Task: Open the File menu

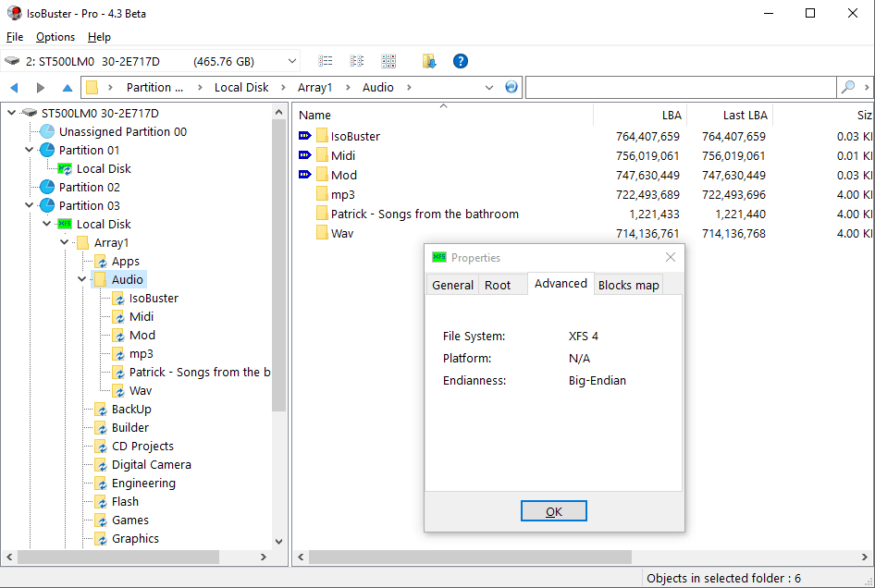Action: click(x=15, y=37)
